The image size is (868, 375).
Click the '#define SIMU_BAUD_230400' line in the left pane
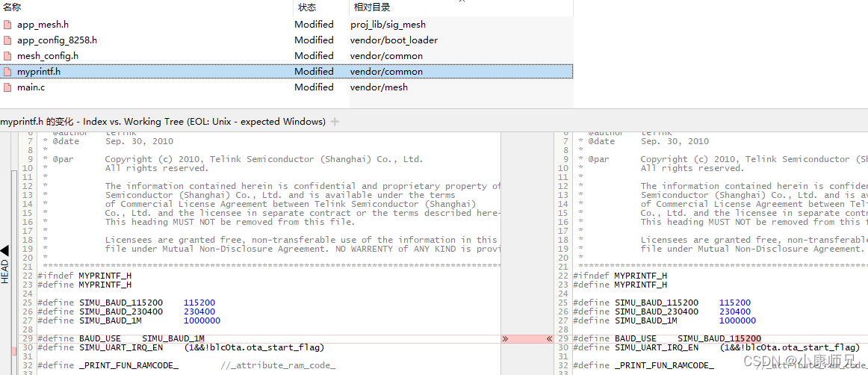(126, 312)
